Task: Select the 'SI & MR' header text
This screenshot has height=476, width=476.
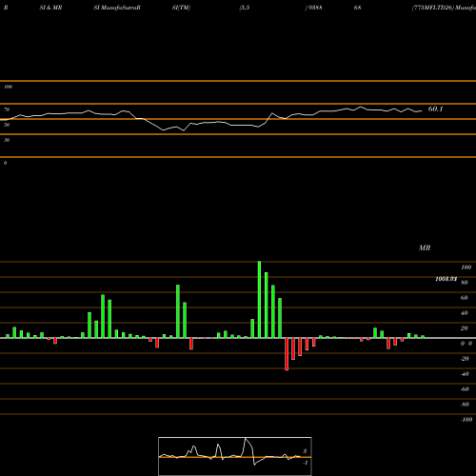Action: tap(50, 8)
